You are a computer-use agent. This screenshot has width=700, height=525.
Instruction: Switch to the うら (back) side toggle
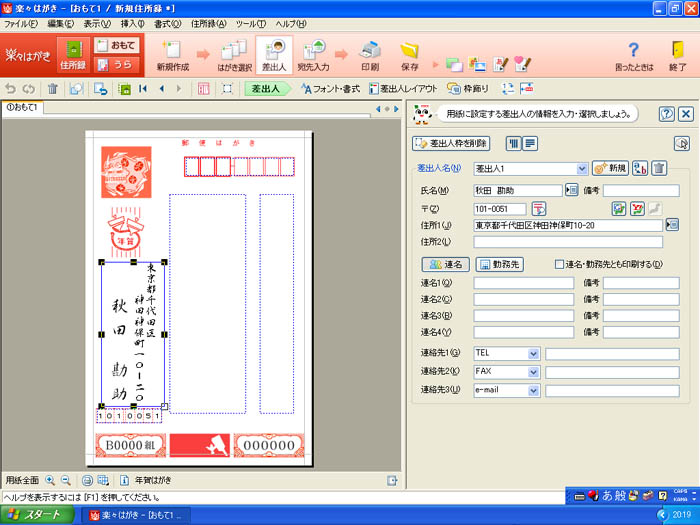pos(115,65)
